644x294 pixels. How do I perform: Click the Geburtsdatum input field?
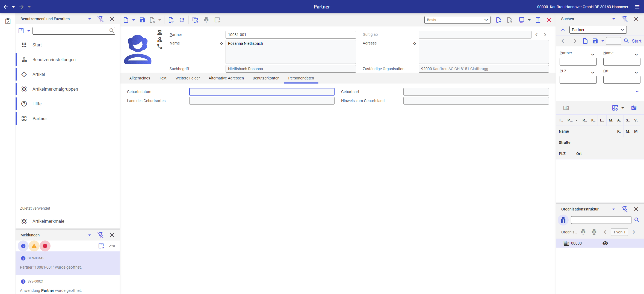pyautogui.click(x=261, y=91)
